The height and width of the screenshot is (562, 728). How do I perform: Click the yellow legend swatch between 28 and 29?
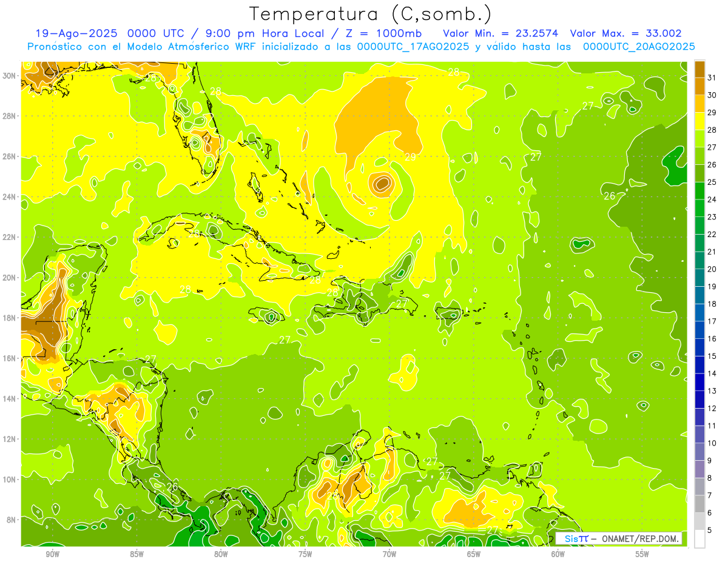click(699, 121)
